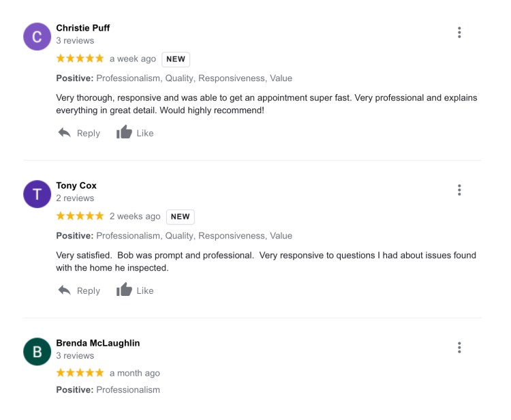Click the Like text under Christie Puff's review

145,133
